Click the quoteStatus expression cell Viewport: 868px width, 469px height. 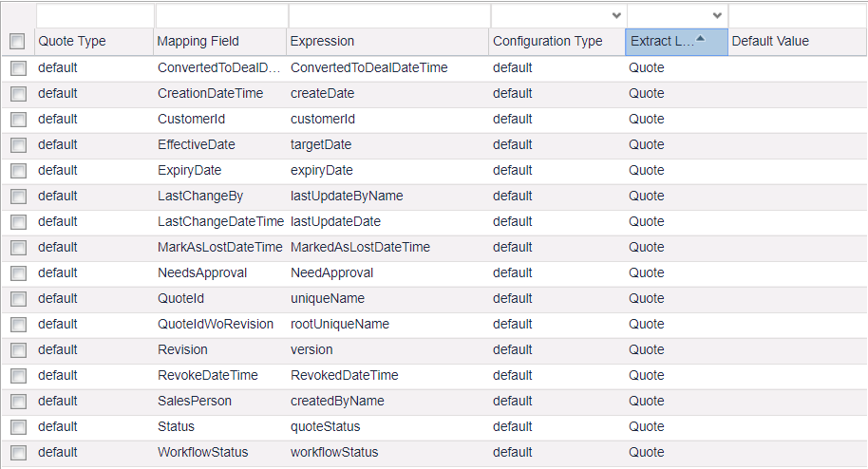(325, 427)
